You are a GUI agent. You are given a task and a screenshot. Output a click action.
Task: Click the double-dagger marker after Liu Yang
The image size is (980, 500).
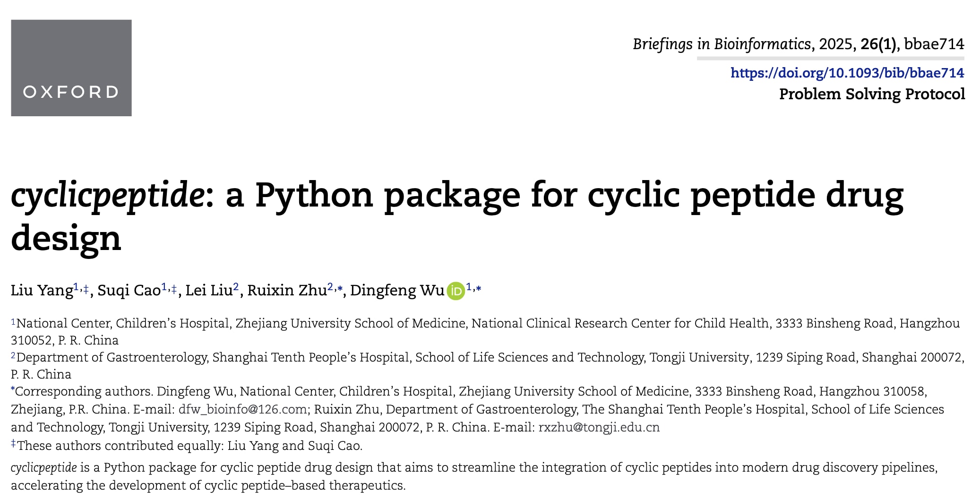tap(86, 288)
